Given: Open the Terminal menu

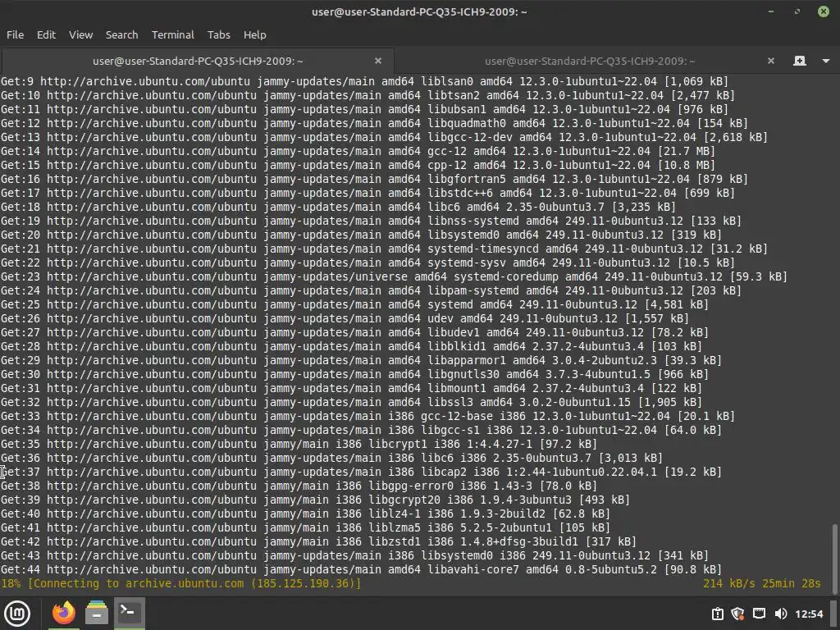Looking at the screenshot, I should tap(172, 34).
